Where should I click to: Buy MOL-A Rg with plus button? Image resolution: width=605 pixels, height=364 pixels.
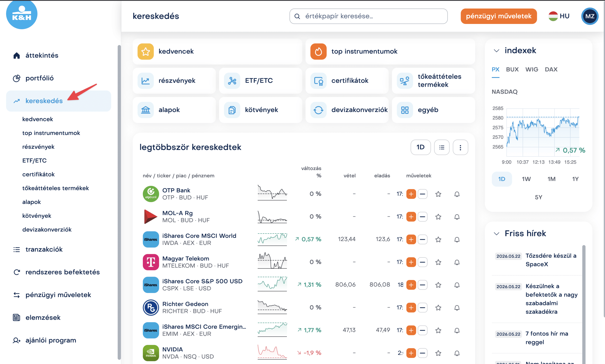[411, 217]
